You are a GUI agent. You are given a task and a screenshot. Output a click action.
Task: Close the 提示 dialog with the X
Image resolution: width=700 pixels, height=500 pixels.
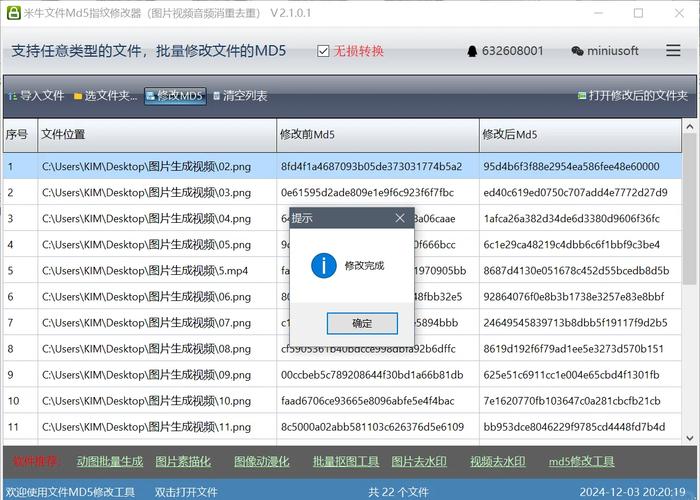point(400,218)
